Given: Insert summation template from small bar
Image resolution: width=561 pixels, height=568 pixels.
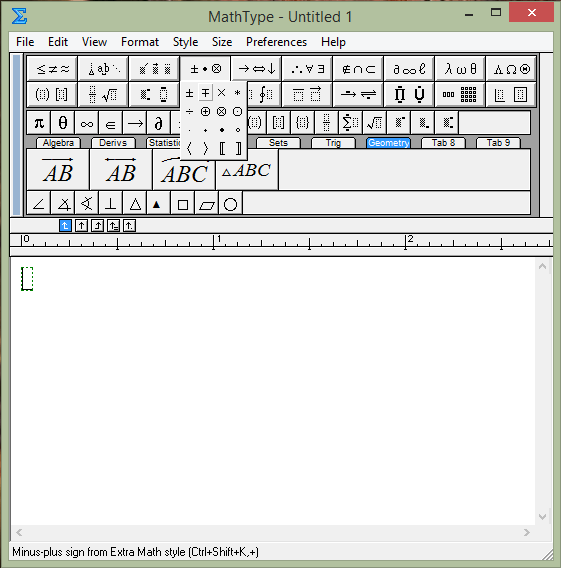Looking at the screenshot, I should coord(350,123).
